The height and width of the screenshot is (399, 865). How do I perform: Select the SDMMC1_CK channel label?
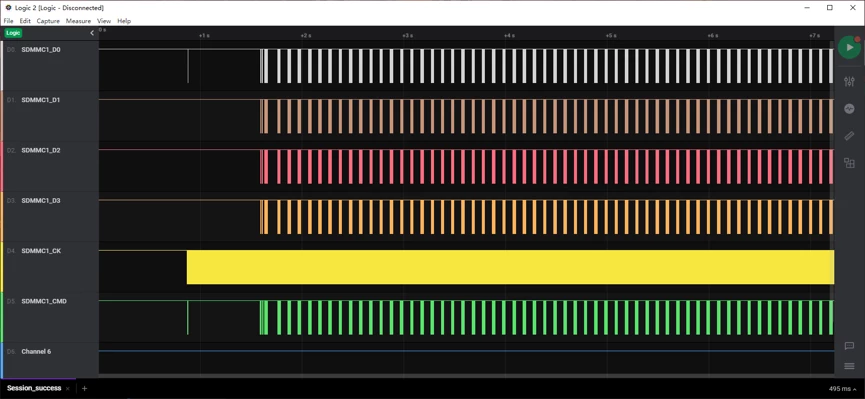(41, 251)
